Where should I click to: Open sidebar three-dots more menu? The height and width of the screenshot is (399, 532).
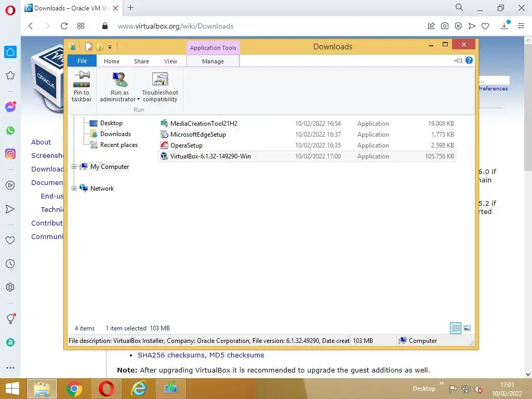10,368
